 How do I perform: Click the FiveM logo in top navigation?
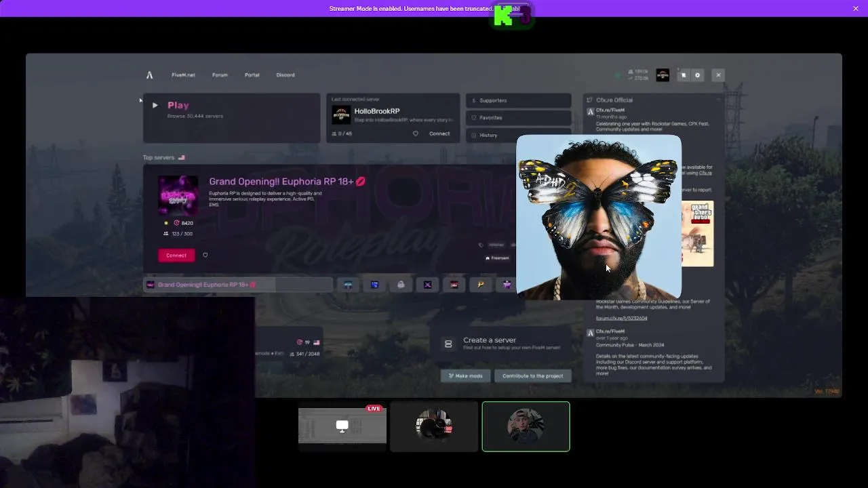pyautogui.click(x=150, y=75)
